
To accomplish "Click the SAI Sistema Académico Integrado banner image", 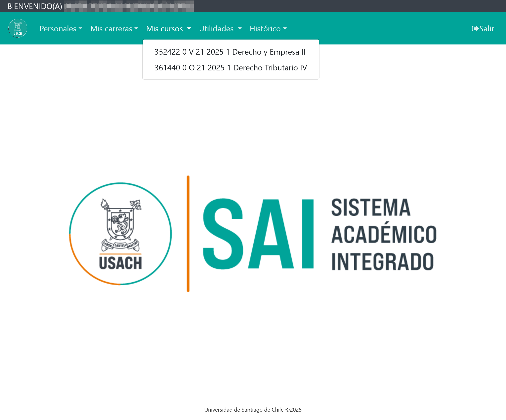I will pos(253,234).
